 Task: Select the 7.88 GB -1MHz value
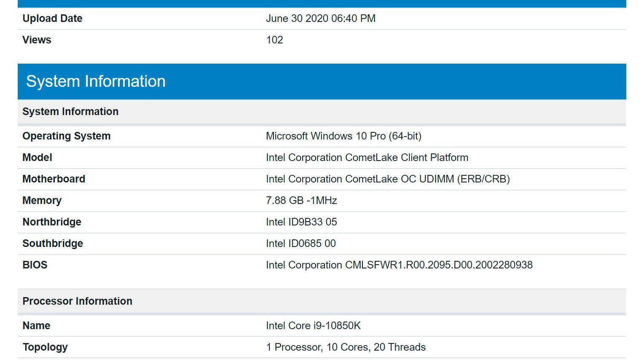(x=301, y=201)
